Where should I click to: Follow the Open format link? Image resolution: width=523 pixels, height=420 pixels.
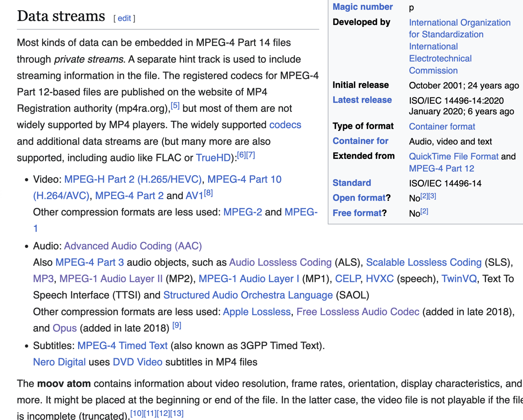(x=359, y=198)
